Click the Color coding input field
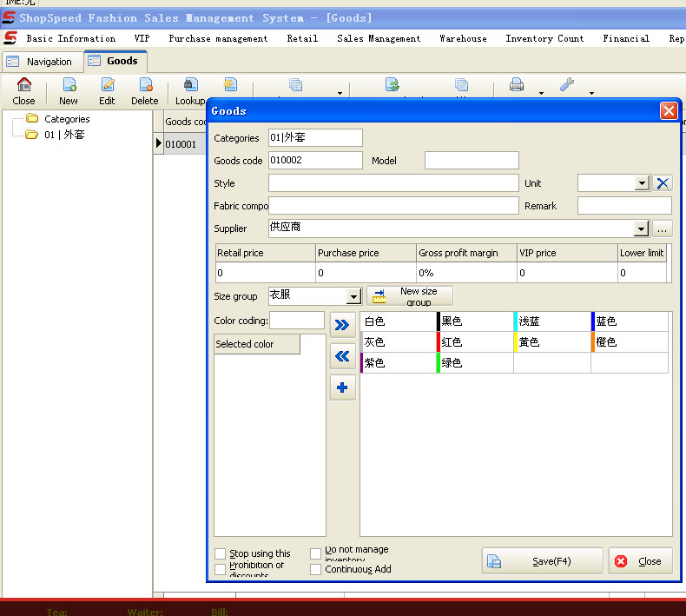The height and width of the screenshot is (616, 686). 297,320
